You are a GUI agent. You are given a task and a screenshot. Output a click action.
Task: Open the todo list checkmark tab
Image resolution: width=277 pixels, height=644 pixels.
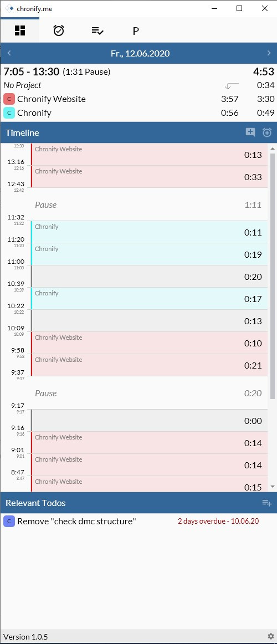tap(98, 30)
